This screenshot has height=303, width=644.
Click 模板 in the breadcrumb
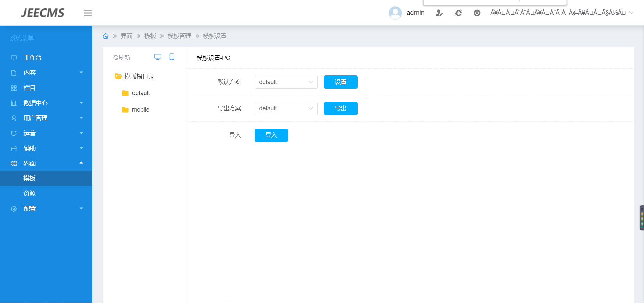(150, 36)
